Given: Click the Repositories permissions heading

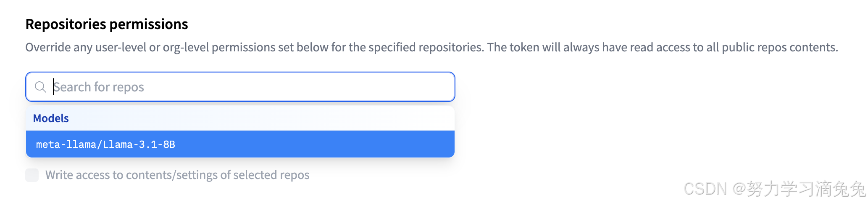Looking at the screenshot, I should 107,24.
